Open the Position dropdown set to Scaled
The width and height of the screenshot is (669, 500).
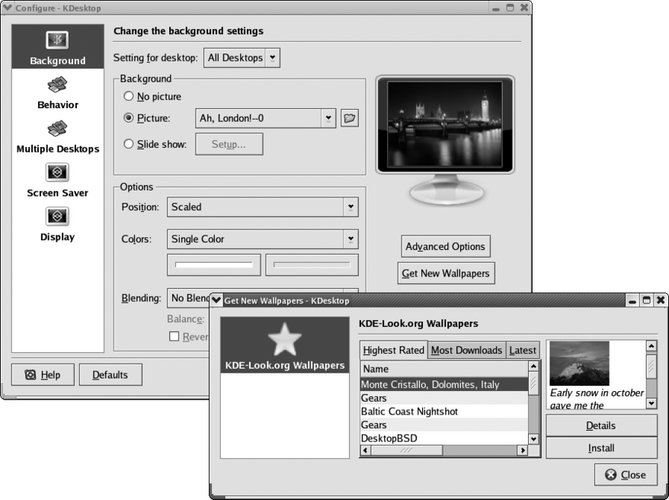coord(262,207)
